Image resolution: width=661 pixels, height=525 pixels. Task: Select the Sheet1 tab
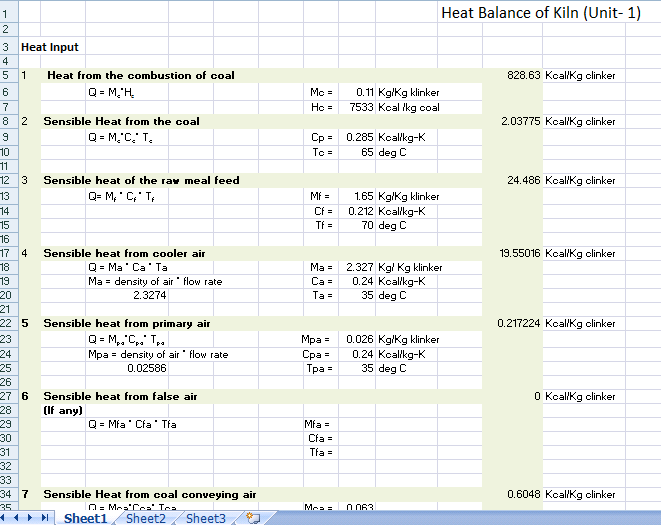(x=86, y=518)
